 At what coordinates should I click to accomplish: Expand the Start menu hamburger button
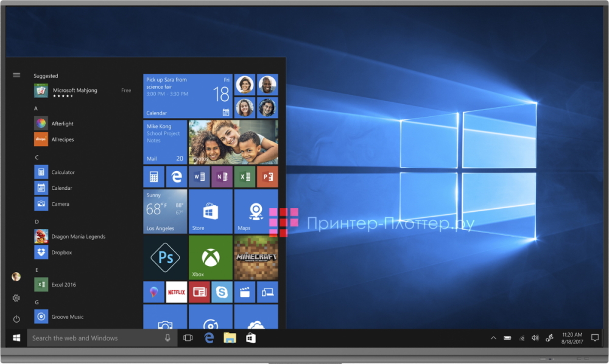[x=16, y=75]
